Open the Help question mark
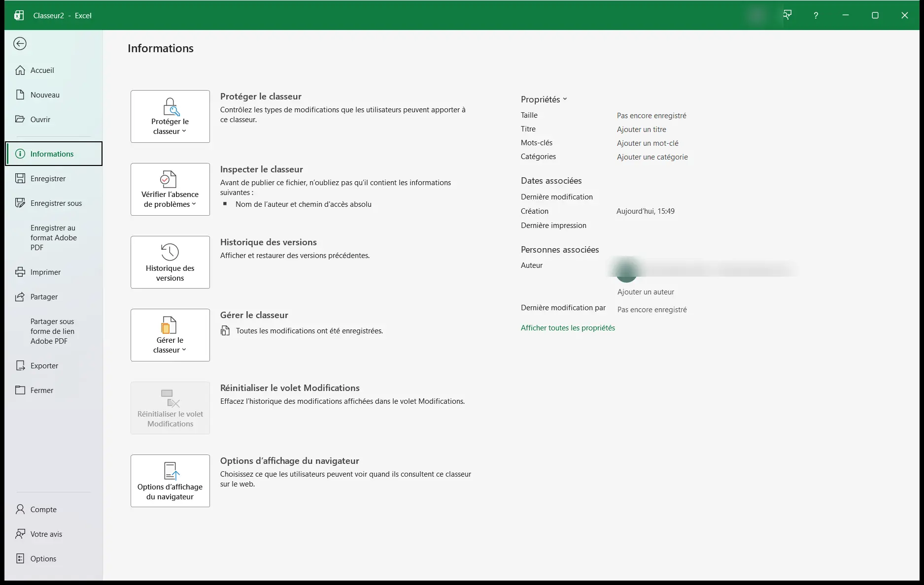Viewport: 924px width, 585px height. (816, 15)
